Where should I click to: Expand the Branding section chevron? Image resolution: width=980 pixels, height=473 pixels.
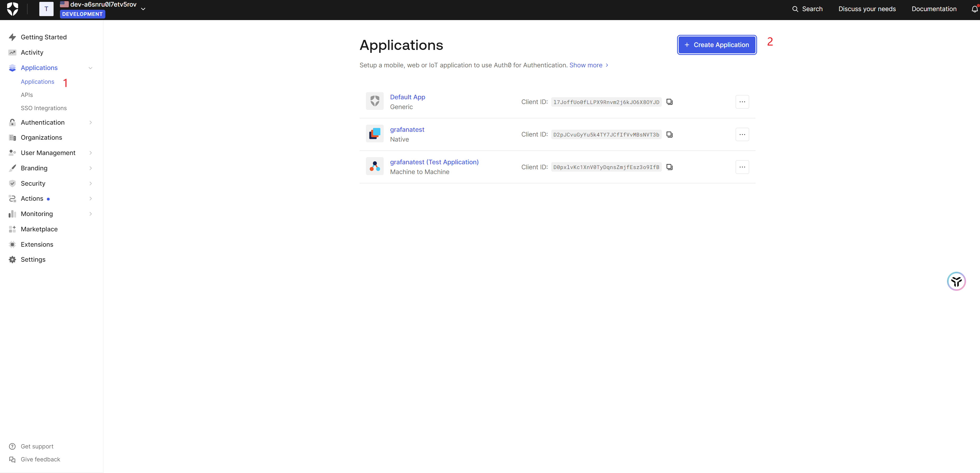pyautogui.click(x=91, y=168)
